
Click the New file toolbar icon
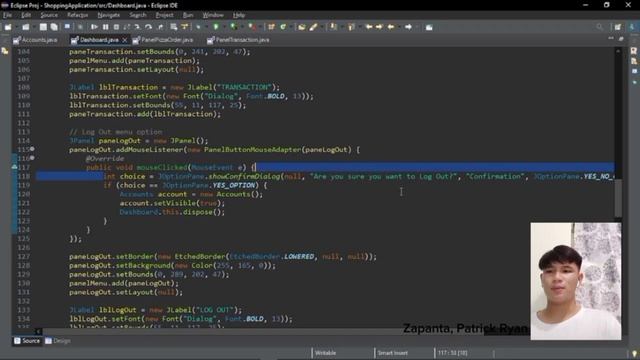tap(8, 27)
